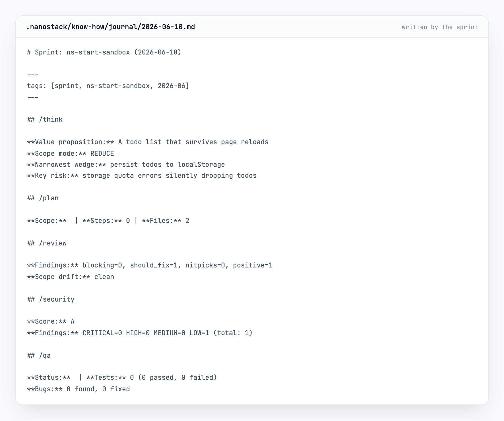Click the '## /think' heading
This screenshot has width=504, height=421.
pos(45,119)
